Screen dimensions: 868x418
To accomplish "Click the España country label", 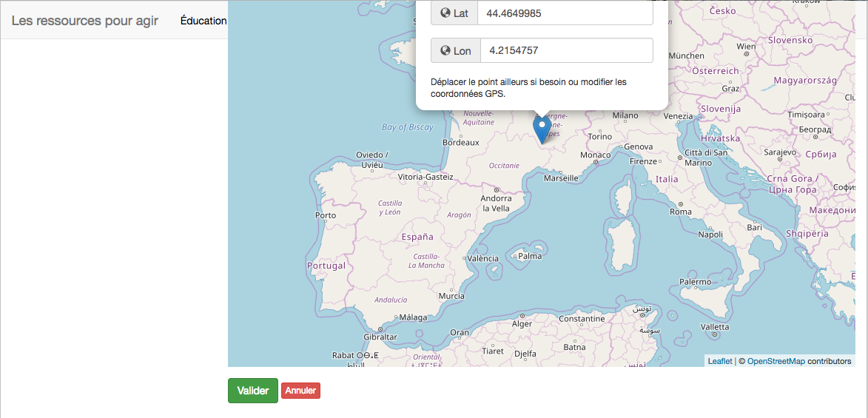I will (x=417, y=237).
